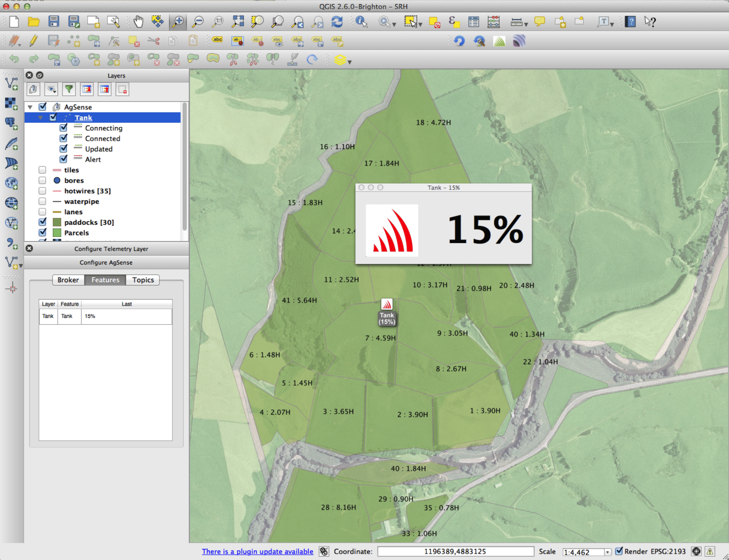Screen dimensions: 729x560
Task: Click the Undo arrow in the digitizing toolbar
Action: [14, 59]
